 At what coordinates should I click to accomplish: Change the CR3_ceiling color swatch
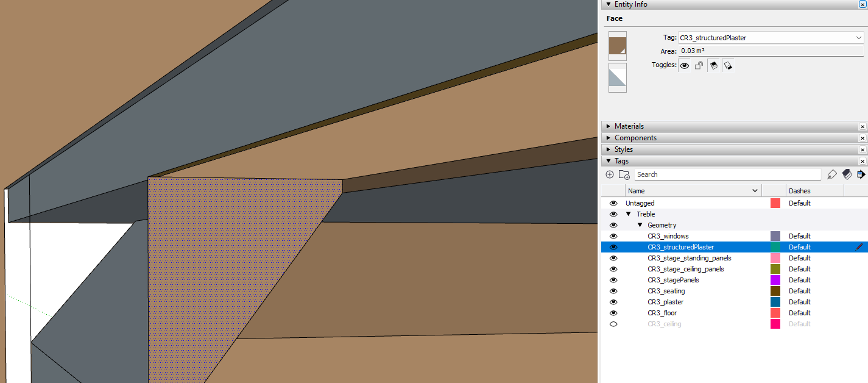pos(775,324)
